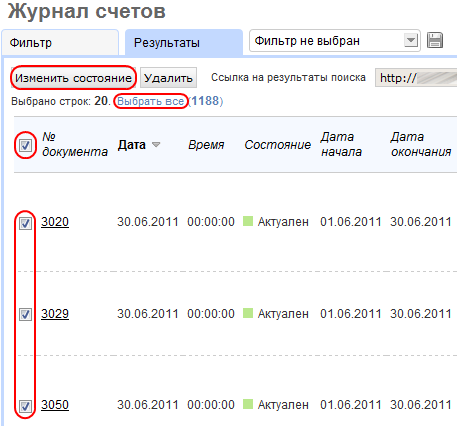Open invoice document 3020 link
457x426 pixels.
[55, 222]
